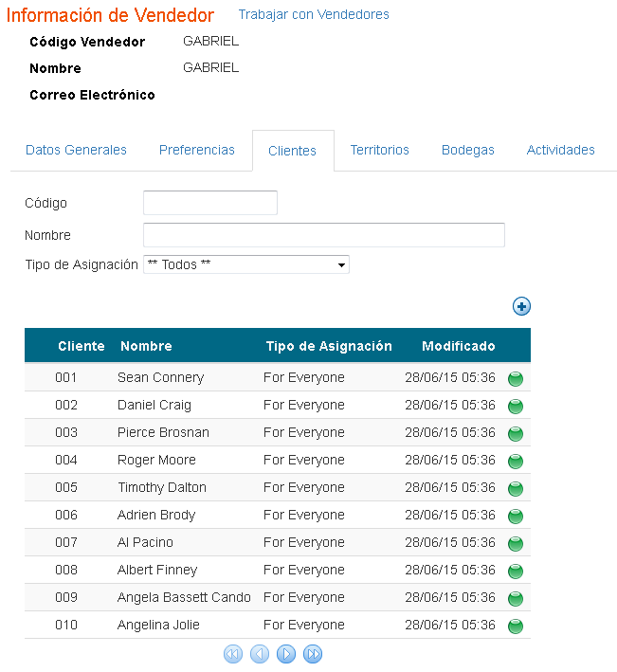Select the Sean Connery name cell
Viewport: 617px width, 672px height.
coord(161,377)
